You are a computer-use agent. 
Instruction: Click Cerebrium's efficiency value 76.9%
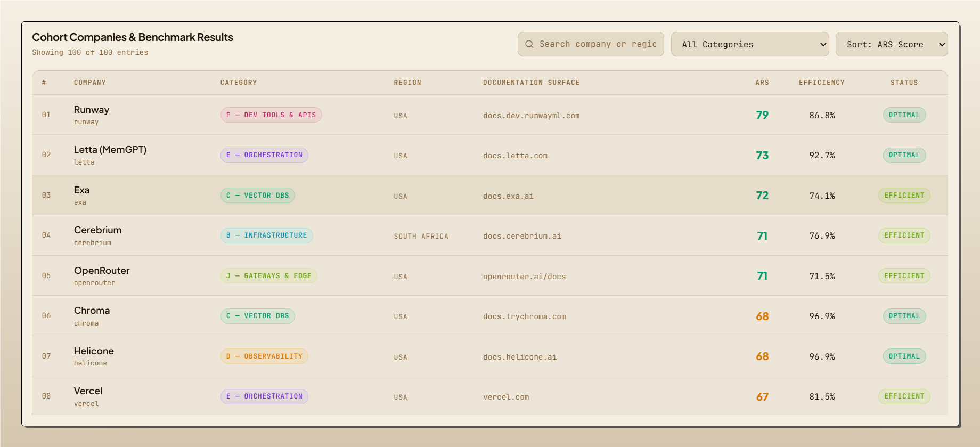822,236
